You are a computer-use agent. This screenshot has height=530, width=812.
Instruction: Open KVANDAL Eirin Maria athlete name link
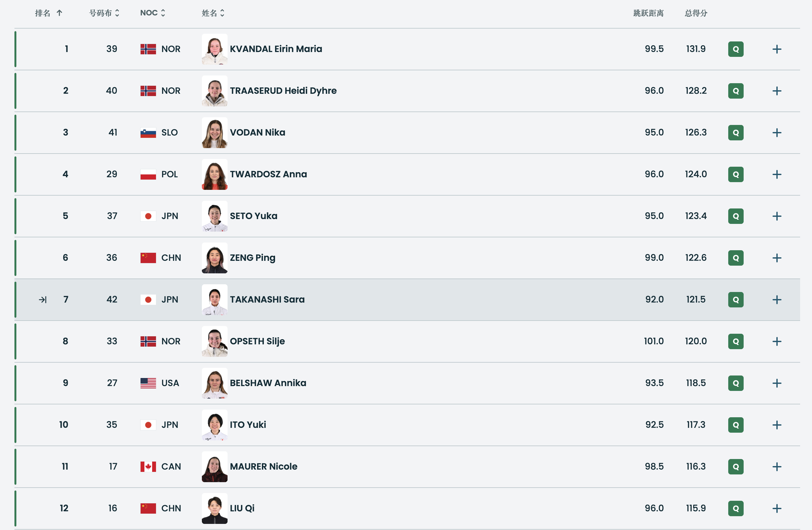276,49
